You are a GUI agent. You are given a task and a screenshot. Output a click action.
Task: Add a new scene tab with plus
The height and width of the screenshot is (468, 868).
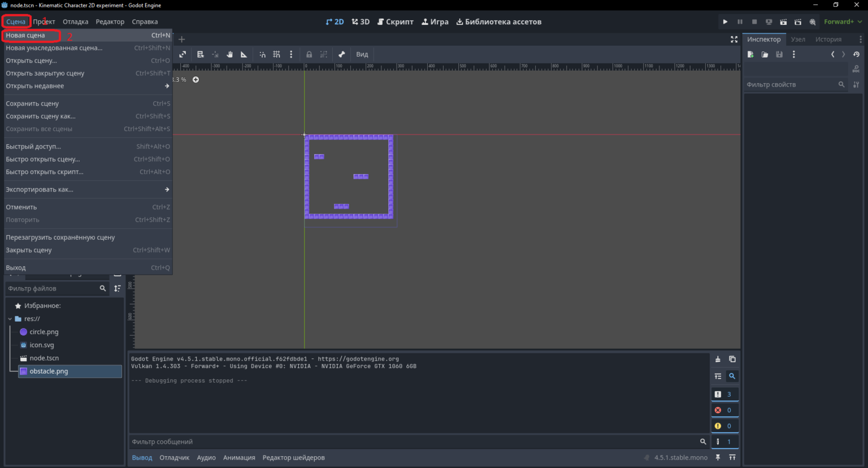(x=181, y=40)
